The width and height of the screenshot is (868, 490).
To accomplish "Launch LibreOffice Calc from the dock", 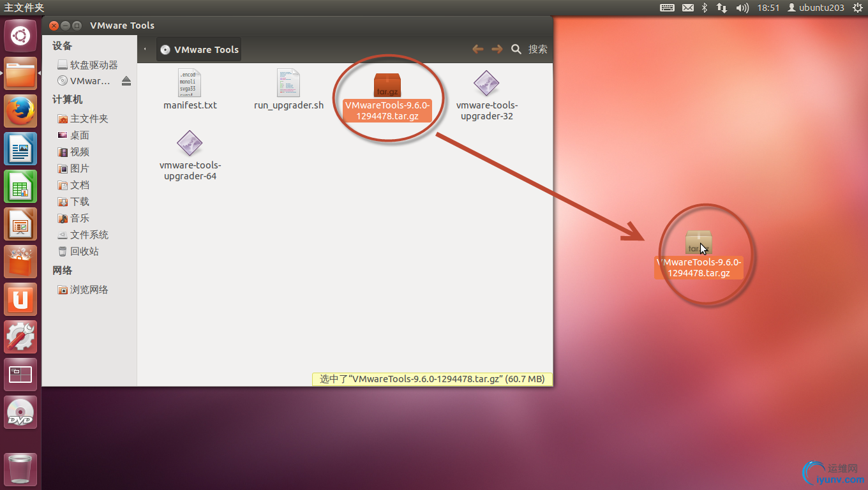I will 20,186.
